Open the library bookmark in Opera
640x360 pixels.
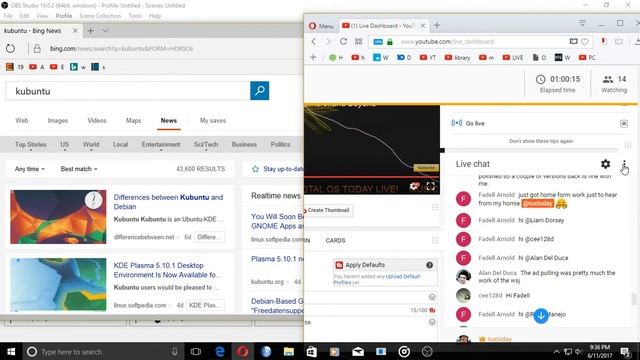click(458, 58)
